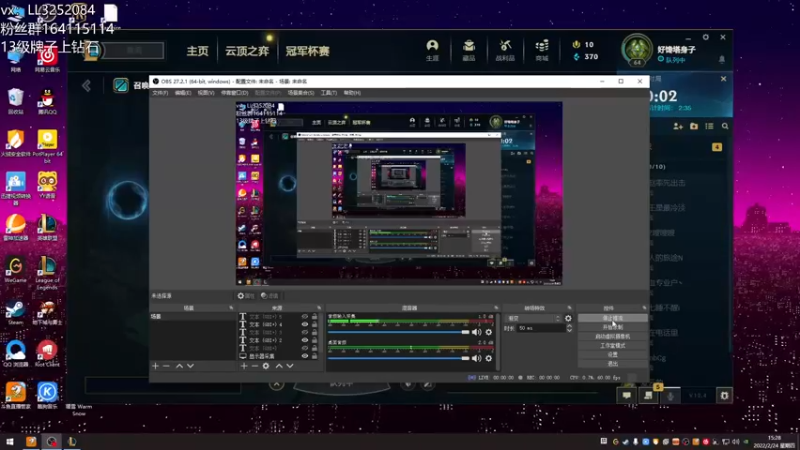Viewport: 800px width, 450px height.
Task: Add a new scene in OBS
Action: coord(155,366)
